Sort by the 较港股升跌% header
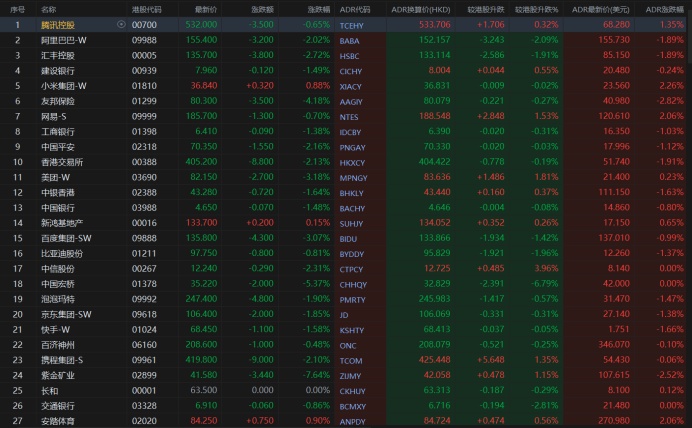The width and height of the screenshot is (692, 428). click(537, 8)
